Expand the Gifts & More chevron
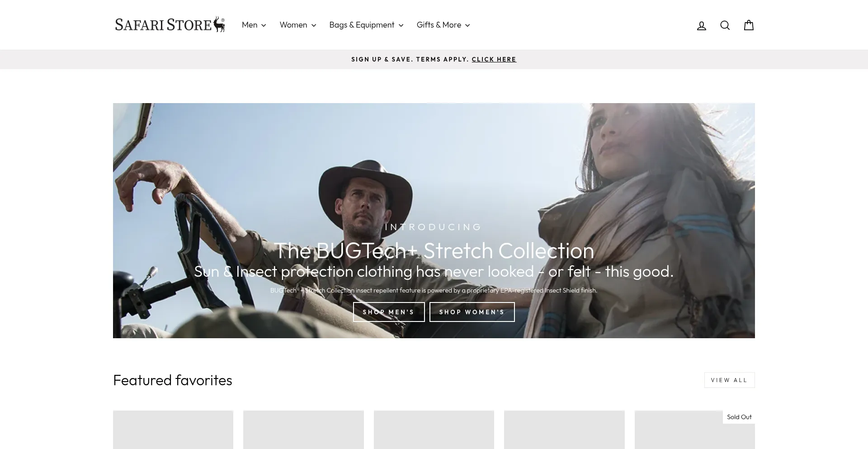The image size is (868, 449). [467, 25]
